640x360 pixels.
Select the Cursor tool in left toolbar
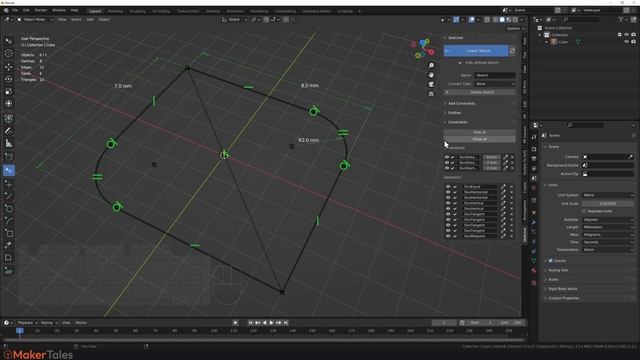[9, 53]
